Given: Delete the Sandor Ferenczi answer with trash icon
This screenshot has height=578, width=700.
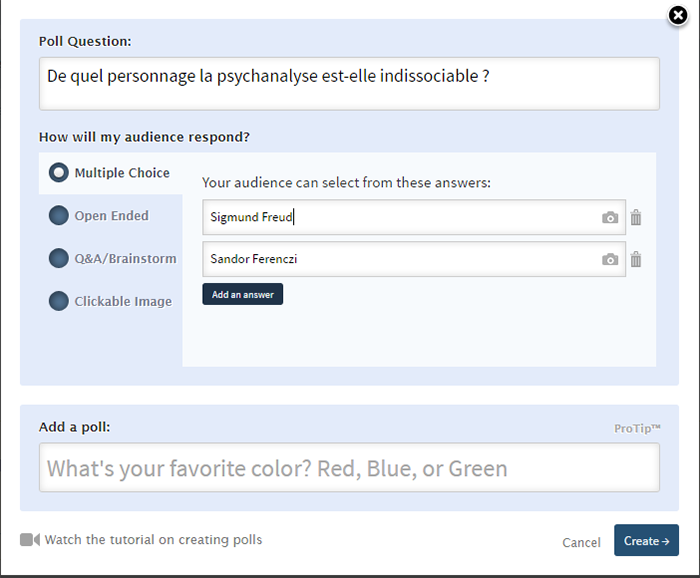Looking at the screenshot, I should pyautogui.click(x=636, y=259).
